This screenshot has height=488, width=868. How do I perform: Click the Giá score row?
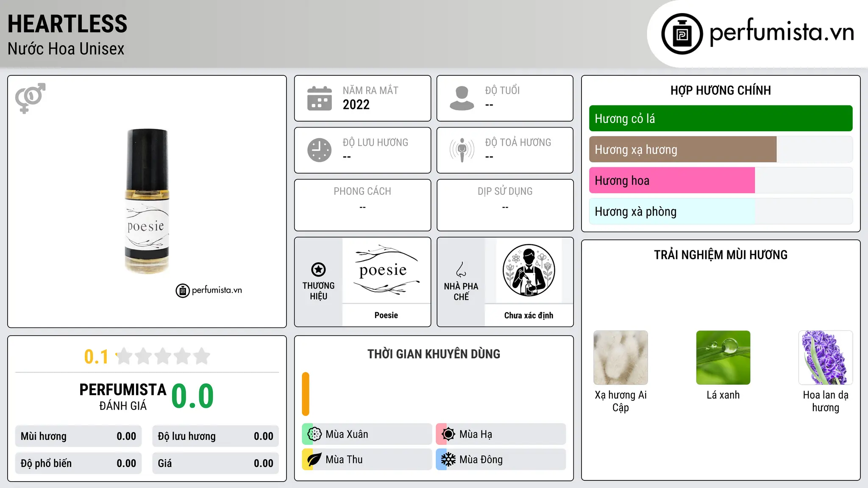click(x=215, y=463)
